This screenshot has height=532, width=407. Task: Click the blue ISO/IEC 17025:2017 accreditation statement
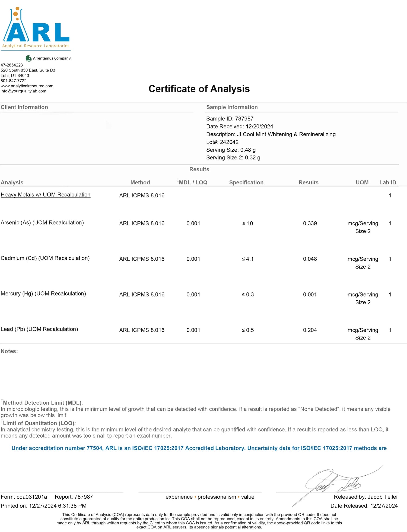pyautogui.click(x=199, y=448)
